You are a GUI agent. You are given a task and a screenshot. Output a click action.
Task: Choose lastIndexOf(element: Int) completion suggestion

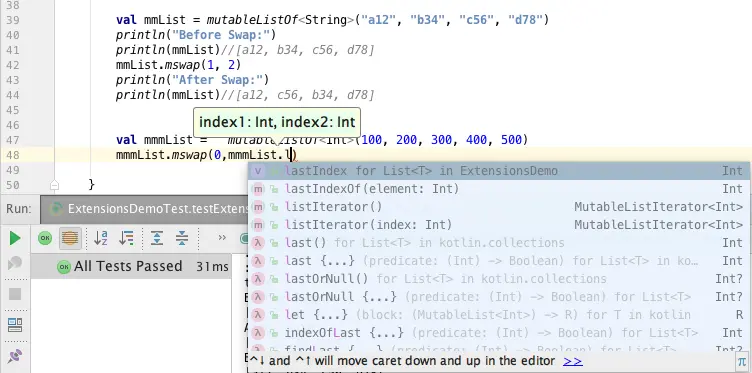coord(499,189)
